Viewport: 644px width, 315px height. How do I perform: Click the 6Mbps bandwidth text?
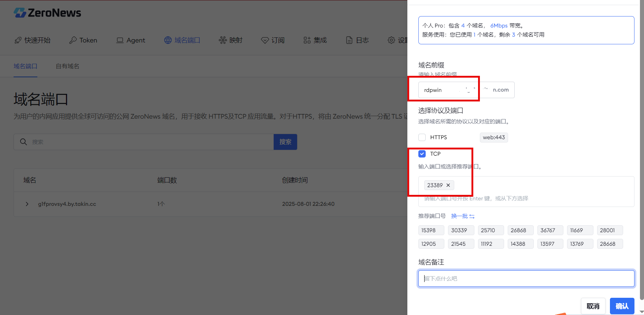499,26
